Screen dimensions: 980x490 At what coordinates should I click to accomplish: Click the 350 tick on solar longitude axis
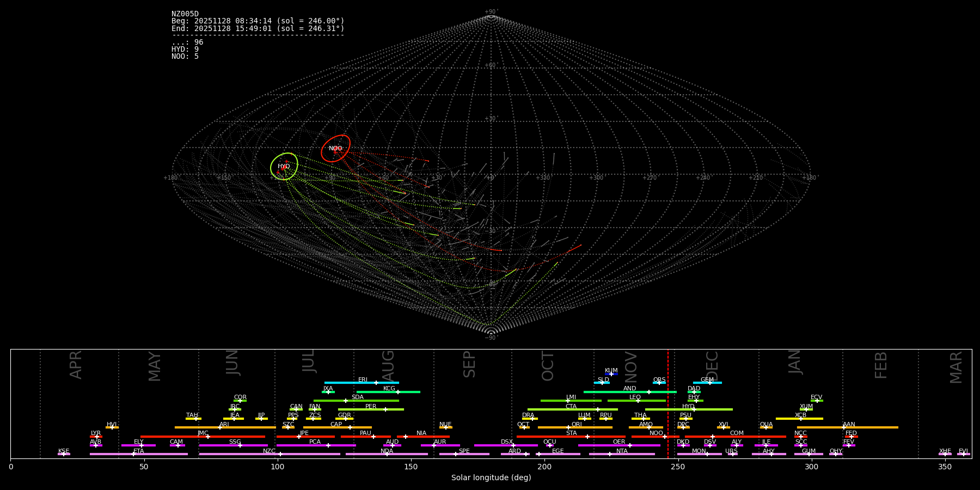pyautogui.click(x=945, y=467)
